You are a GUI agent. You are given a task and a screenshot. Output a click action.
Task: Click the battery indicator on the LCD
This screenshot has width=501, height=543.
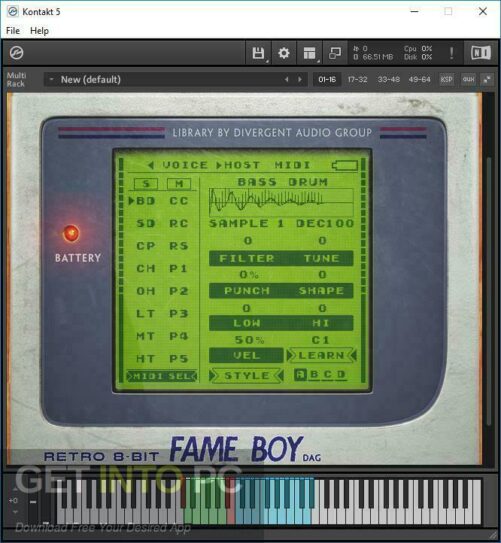(345, 165)
